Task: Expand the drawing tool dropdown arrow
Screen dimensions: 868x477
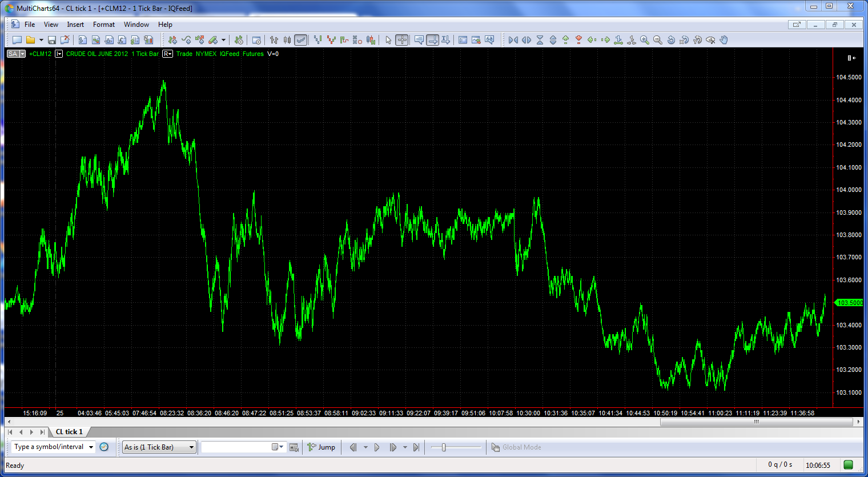Action: [x=223, y=40]
